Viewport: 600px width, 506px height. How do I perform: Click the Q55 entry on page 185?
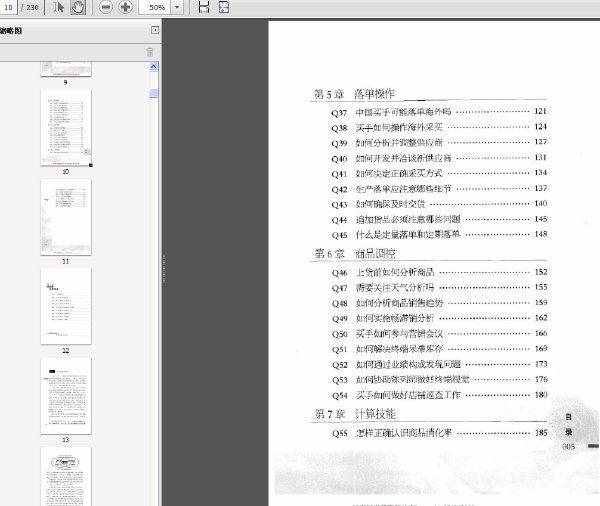tap(439, 433)
